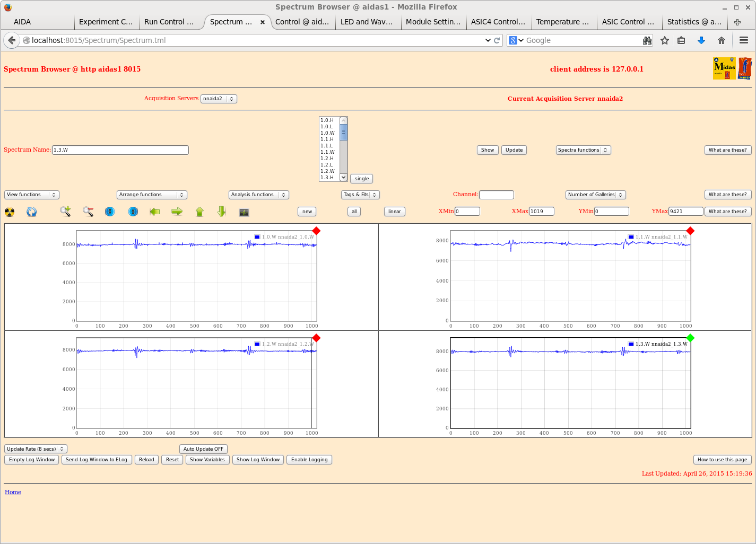
Task: Click the blue refresh arrows icon
Action: (x=32, y=212)
